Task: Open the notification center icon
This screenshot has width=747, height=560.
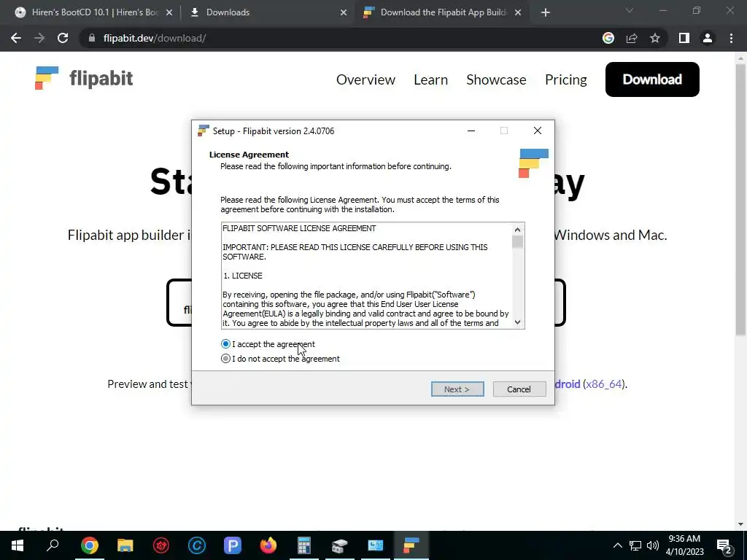Action: tap(724, 545)
